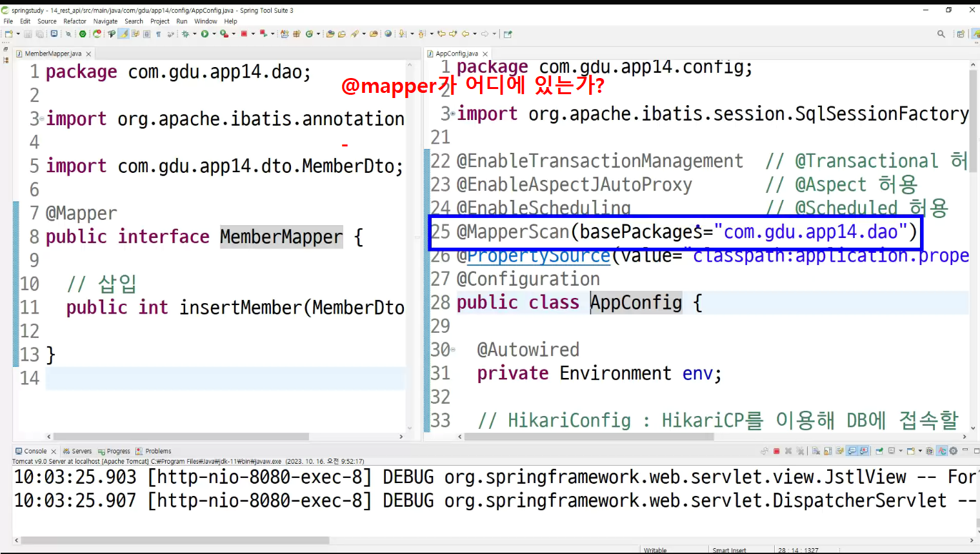Minimize the Console panel
The image size is (980, 554).
(x=965, y=450)
